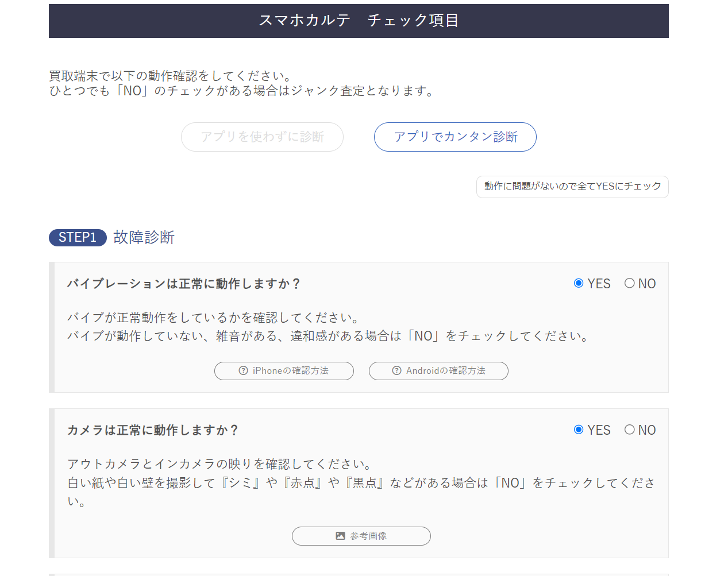Click the STEP1 badge
Viewport: 728px width, 576px height.
coord(77,237)
